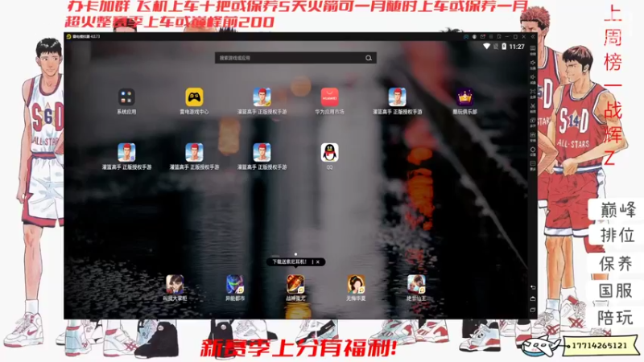Click the 下载送索尼耳机 promo bubble text

click(290, 262)
